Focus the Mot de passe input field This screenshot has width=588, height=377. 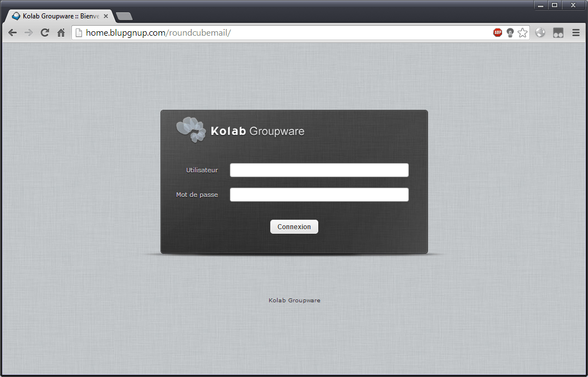coord(319,195)
